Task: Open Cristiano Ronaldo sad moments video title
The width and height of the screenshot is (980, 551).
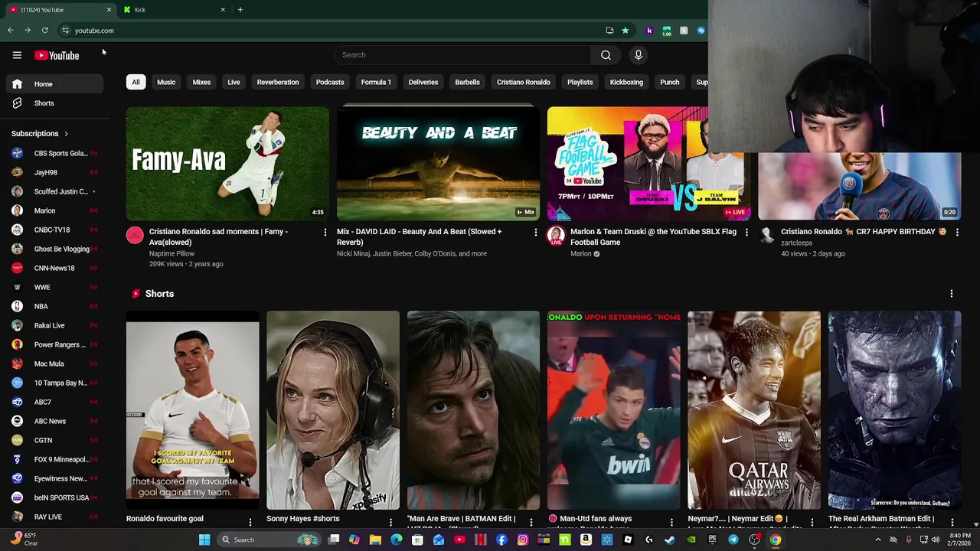Action: click(218, 236)
